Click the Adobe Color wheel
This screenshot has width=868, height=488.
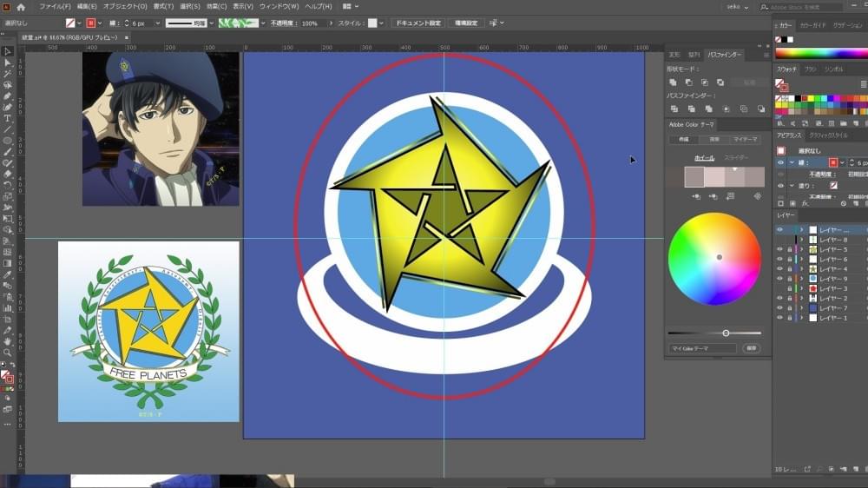pos(714,259)
